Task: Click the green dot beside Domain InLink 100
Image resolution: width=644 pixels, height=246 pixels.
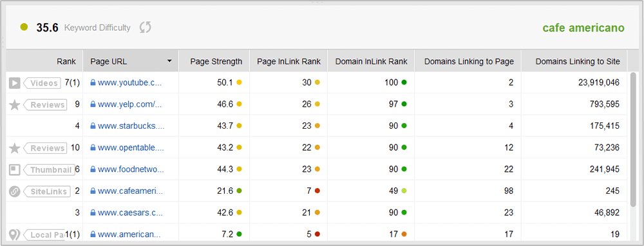Action: click(x=404, y=82)
